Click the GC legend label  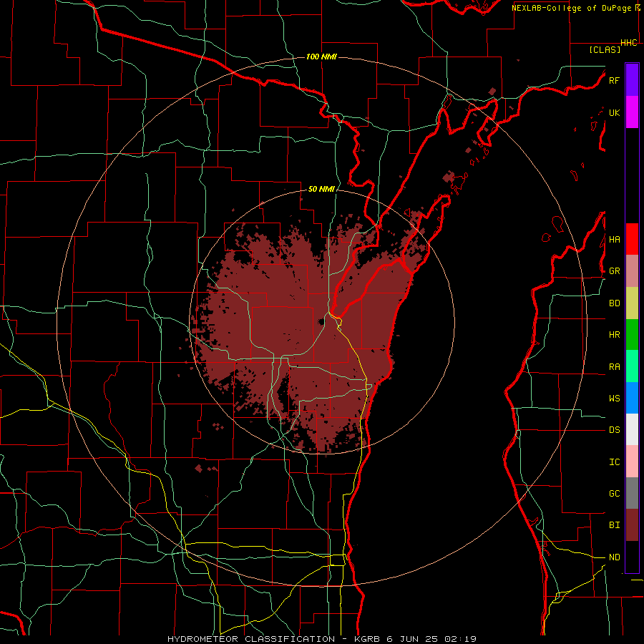[614, 494]
